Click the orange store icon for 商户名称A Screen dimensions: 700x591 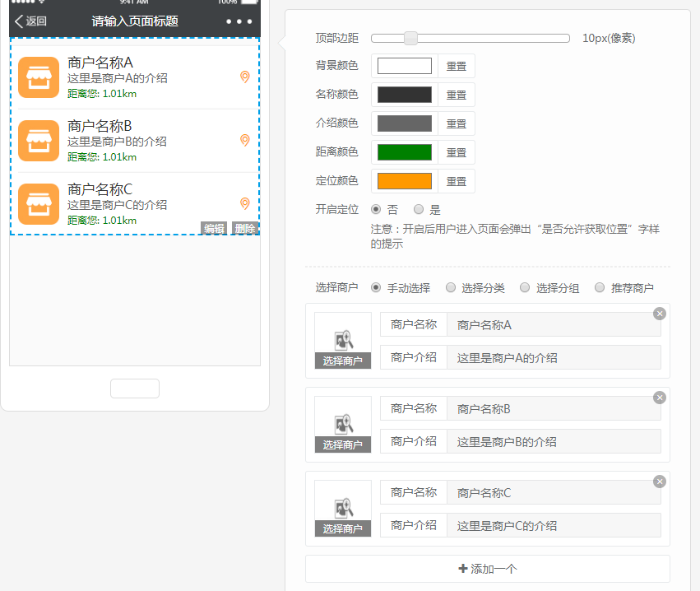38,77
